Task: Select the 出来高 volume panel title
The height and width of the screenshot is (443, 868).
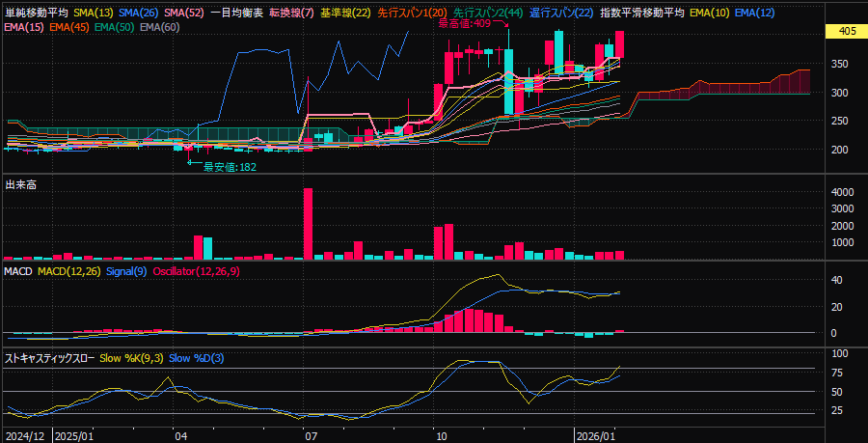Action: coord(21,183)
